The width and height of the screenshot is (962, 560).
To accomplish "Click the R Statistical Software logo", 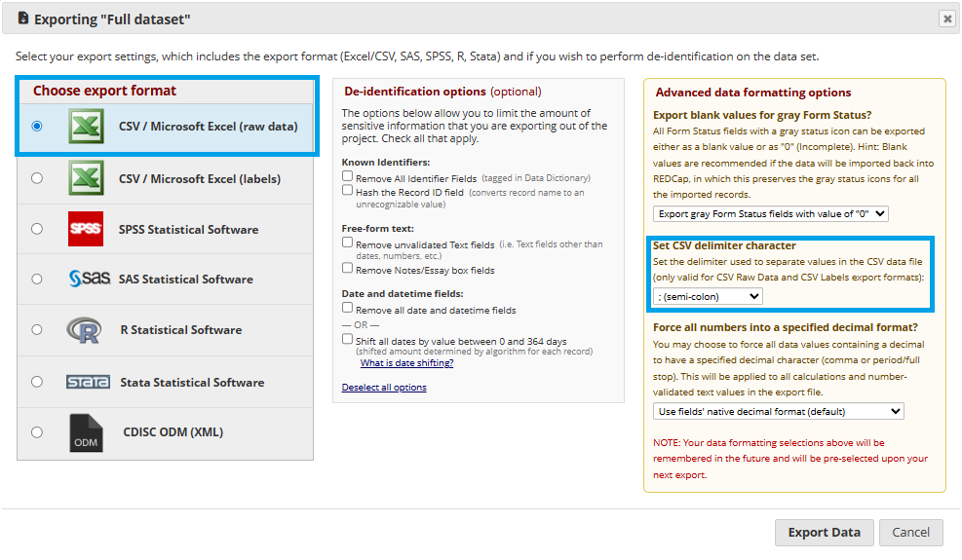I will coord(85,330).
